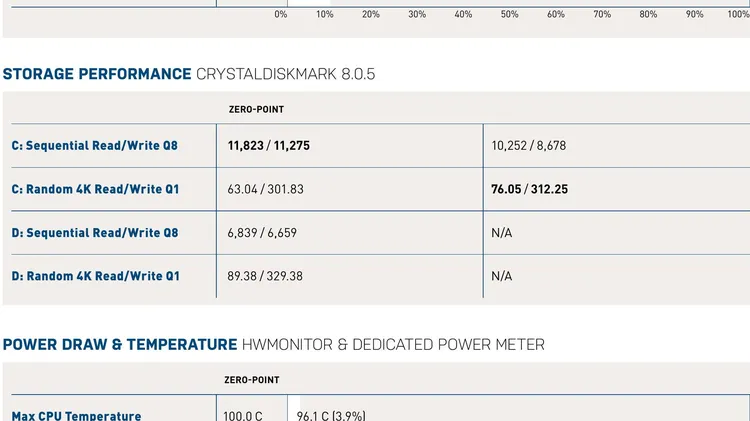The width and height of the screenshot is (750, 421).
Task: Select the bold value '76.05 / 312.25'
Action: click(529, 189)
